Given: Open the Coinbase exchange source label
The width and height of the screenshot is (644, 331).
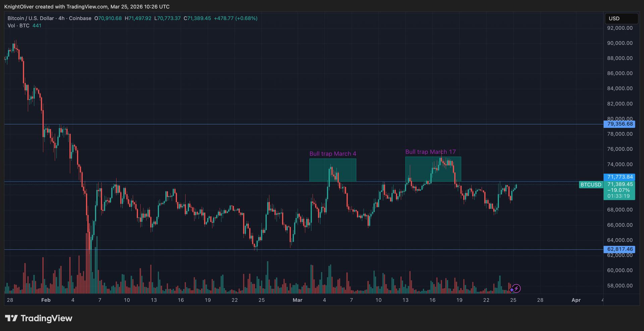Looking at the screenshot, I should coord(80,18).
